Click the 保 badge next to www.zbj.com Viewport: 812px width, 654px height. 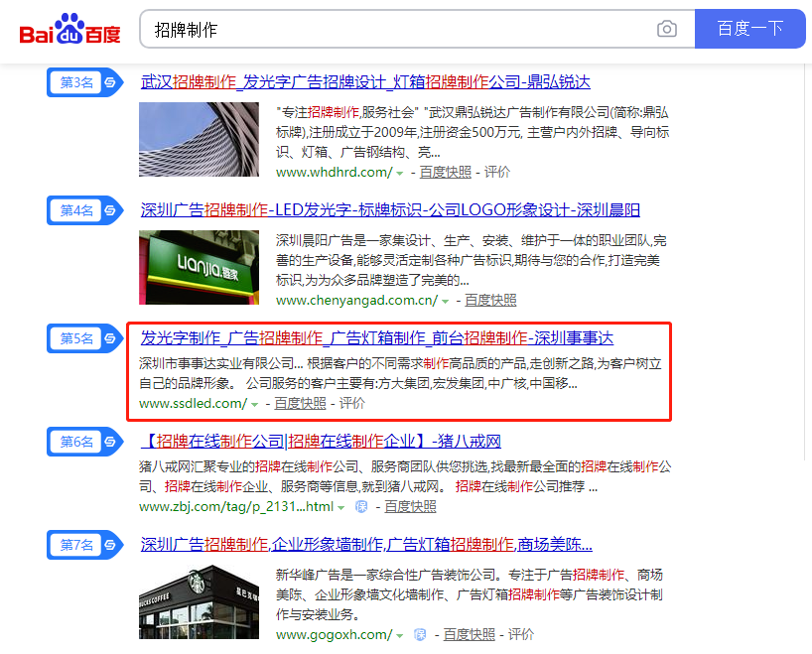pos(361,506)
